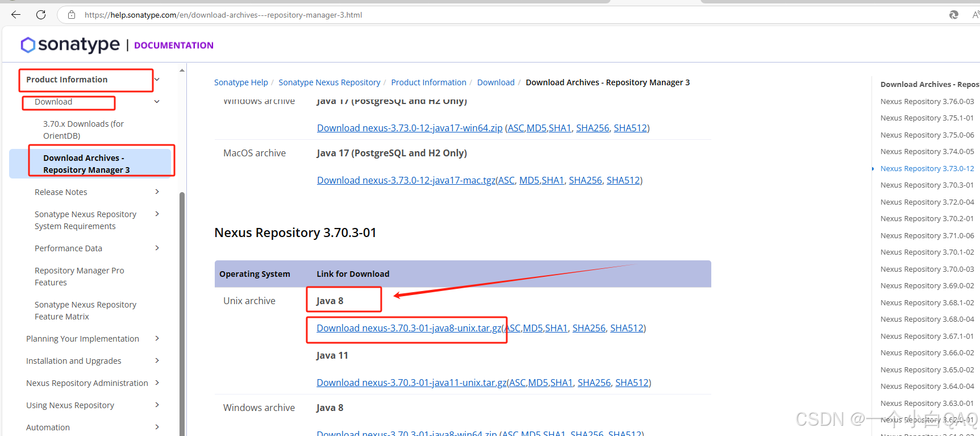
Task: Open Repository Manager Pro Features
Action: coord(80,276)
